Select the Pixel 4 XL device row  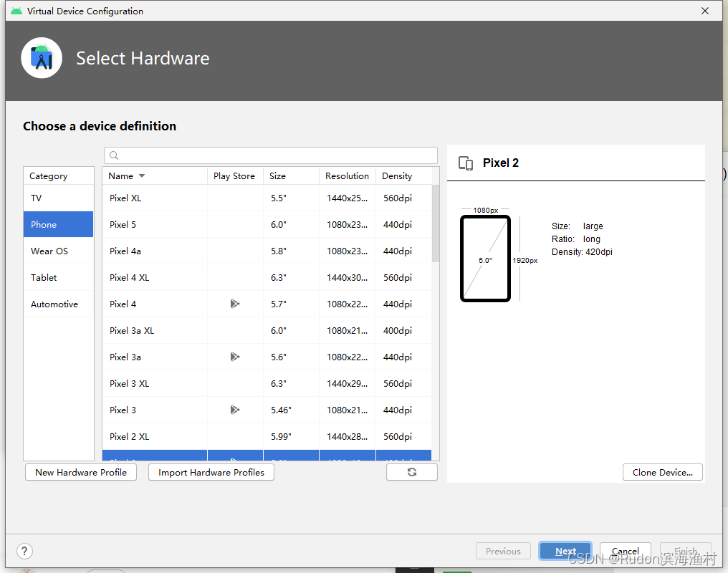(x=267, y=277)
